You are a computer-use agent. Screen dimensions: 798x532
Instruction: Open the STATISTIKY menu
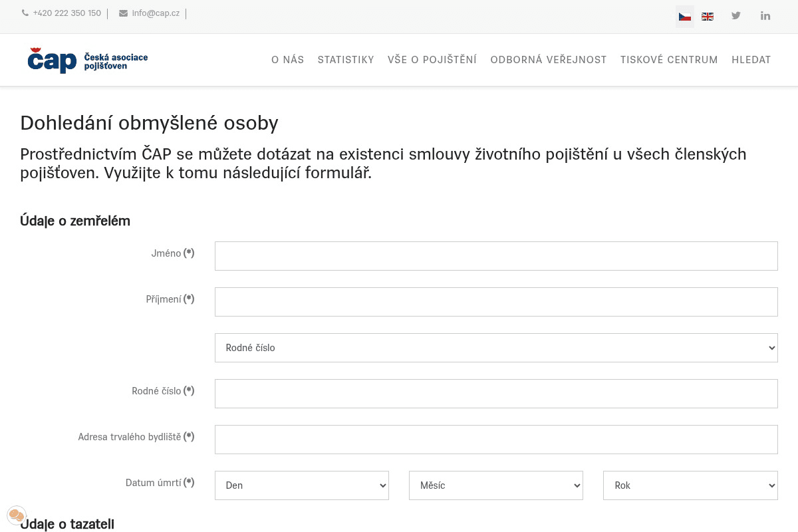[346, 60]
